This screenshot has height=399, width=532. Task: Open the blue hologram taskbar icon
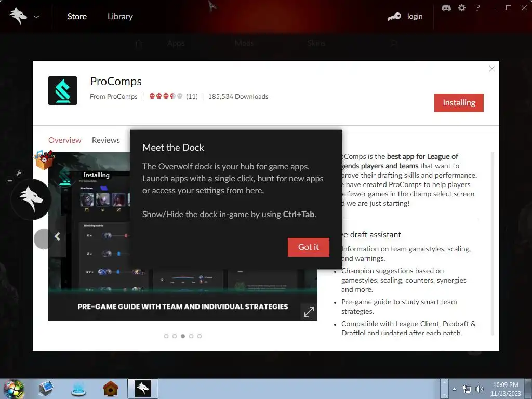pyautogui.click(x=78, y=389)
